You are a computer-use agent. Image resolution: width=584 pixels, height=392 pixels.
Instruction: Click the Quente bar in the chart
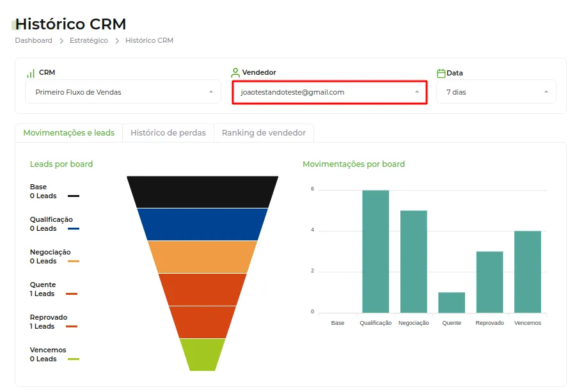pos(452,302)
